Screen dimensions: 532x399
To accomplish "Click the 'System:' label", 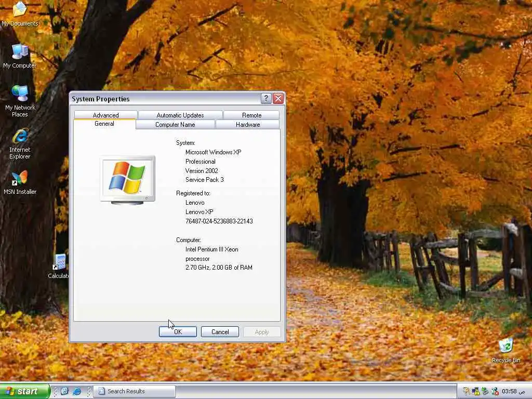I will click(x=185, y=143).
